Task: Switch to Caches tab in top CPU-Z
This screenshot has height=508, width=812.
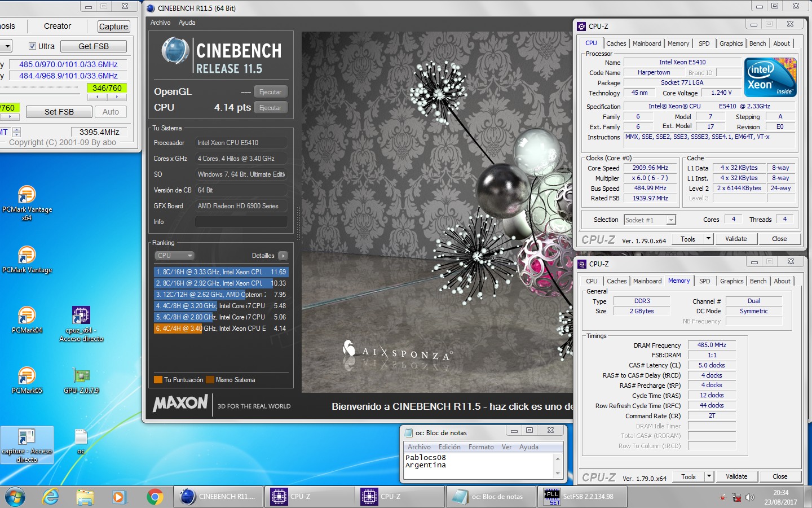Action: point(616,43)
